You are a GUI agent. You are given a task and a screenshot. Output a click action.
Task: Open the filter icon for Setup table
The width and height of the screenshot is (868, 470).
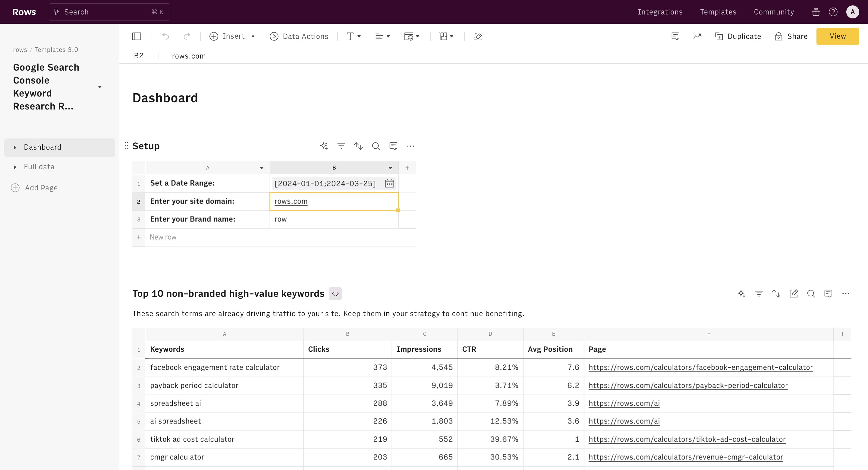click(341, 146)
